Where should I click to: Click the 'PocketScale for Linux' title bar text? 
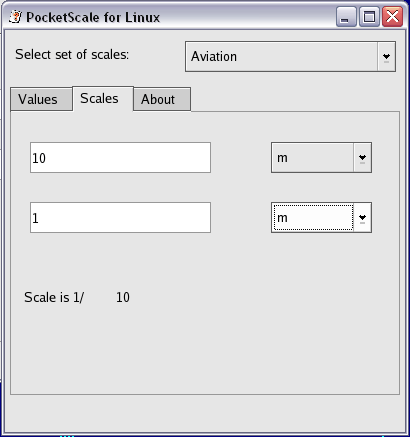pyautogui.click(x=93, y=17)
